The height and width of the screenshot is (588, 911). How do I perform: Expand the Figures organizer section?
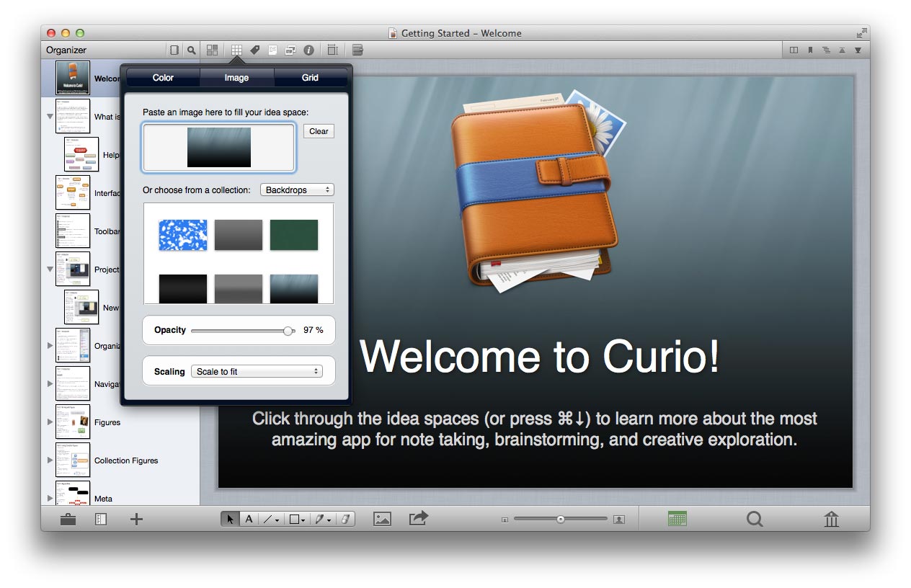pos(50,422)
